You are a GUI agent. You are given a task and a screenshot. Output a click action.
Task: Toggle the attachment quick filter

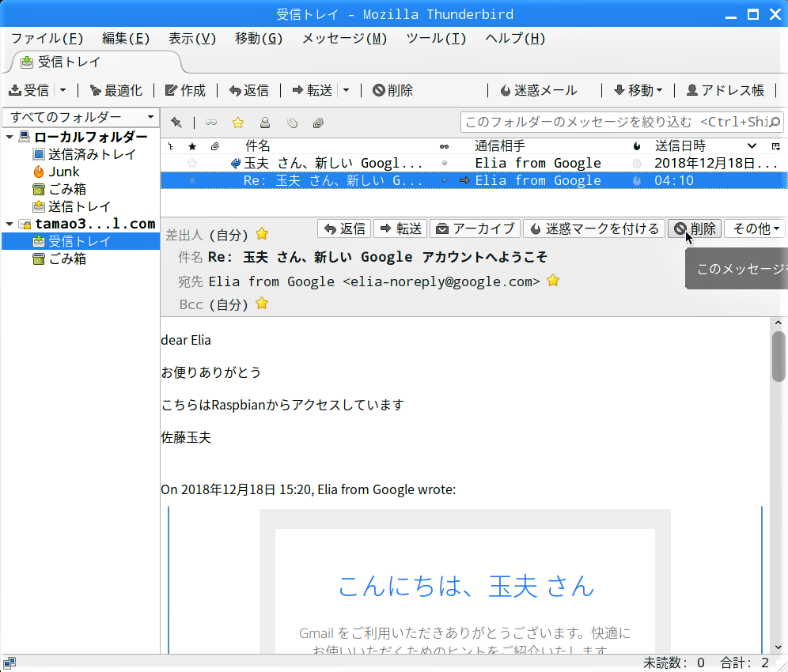tap(318, 123)
